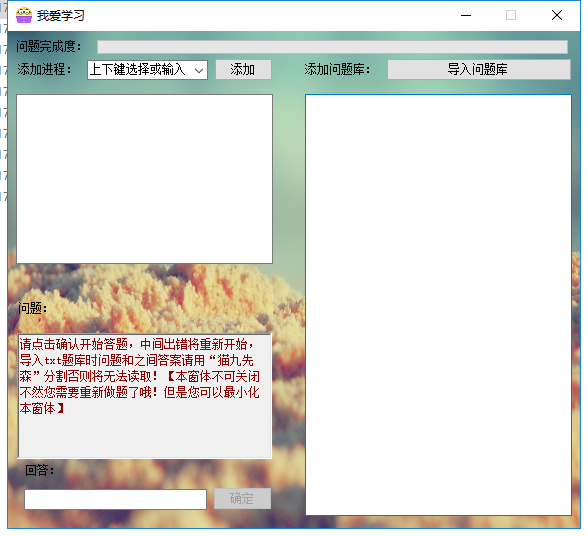Click the 添加进程 label

coord(44,69)
